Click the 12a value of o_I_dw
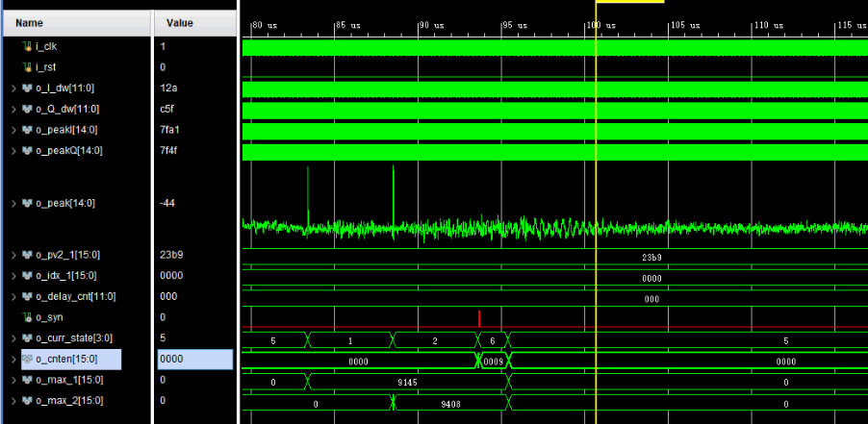This screenshot has width=868, height=424. coord(167,88)
